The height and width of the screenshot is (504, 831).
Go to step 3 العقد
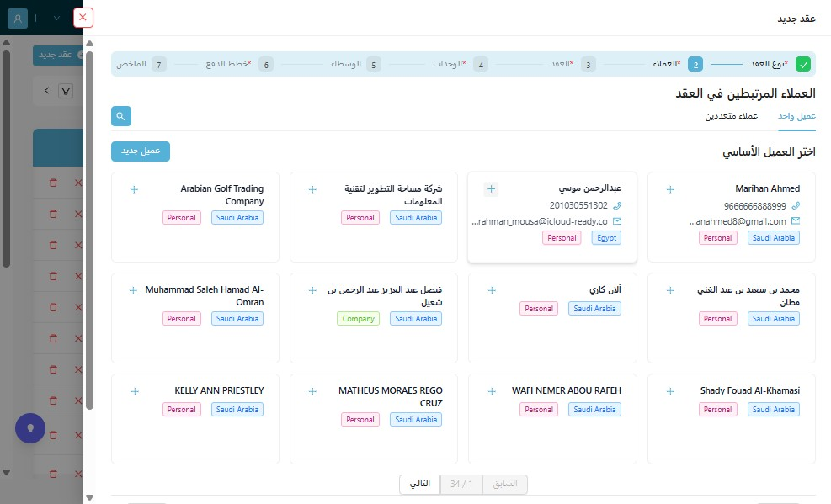pyautogui.click(x=573, y=64)
